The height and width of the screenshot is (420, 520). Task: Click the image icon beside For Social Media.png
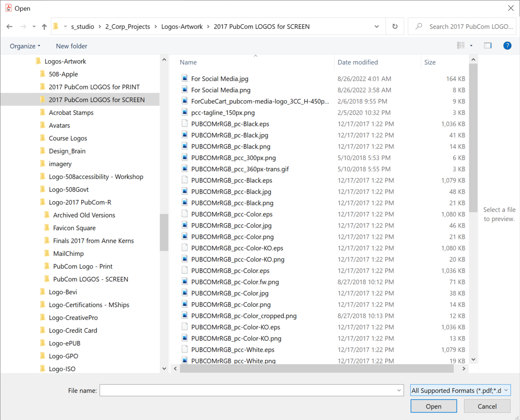point(185,90)
